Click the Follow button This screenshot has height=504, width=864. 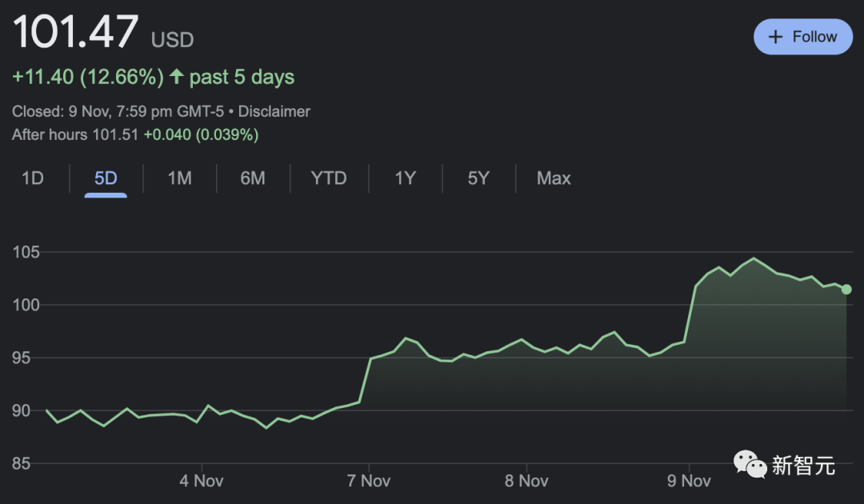click(802, 37)
